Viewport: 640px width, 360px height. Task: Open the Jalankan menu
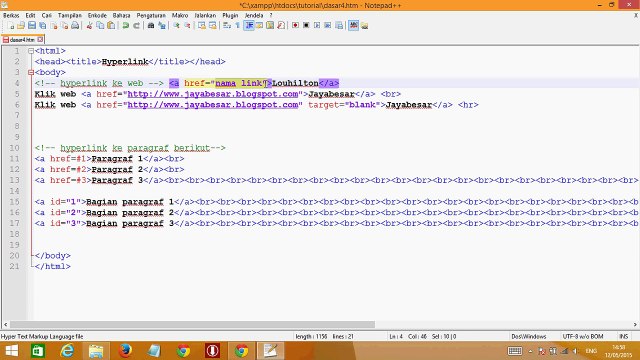pos(205,15)
